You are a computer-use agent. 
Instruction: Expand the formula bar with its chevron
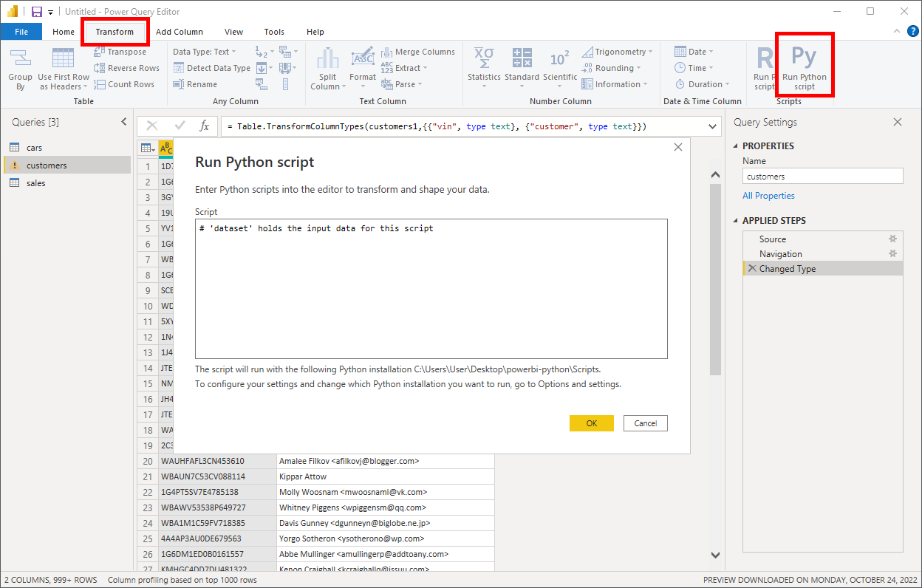tap(711, 126)
